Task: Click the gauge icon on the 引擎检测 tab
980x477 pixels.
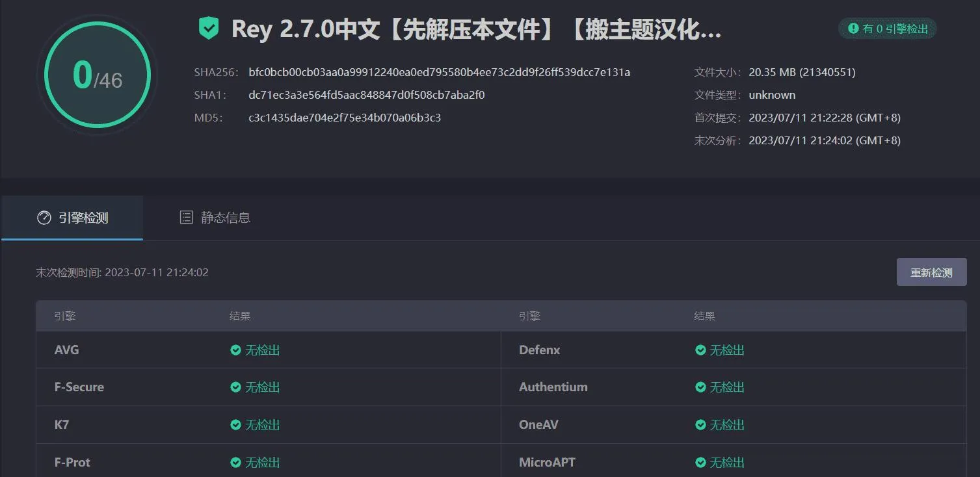Action: click(x=44, y=218)
